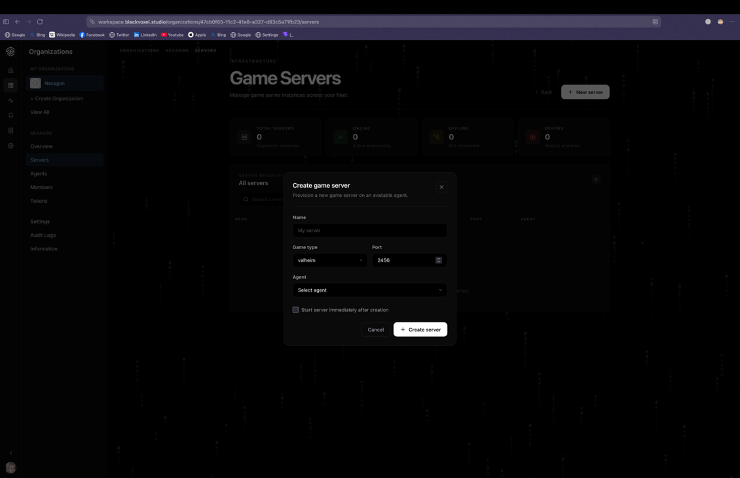
Task: Open the Settings bookmark in bookmarks bar
Action: click(267, 35)
